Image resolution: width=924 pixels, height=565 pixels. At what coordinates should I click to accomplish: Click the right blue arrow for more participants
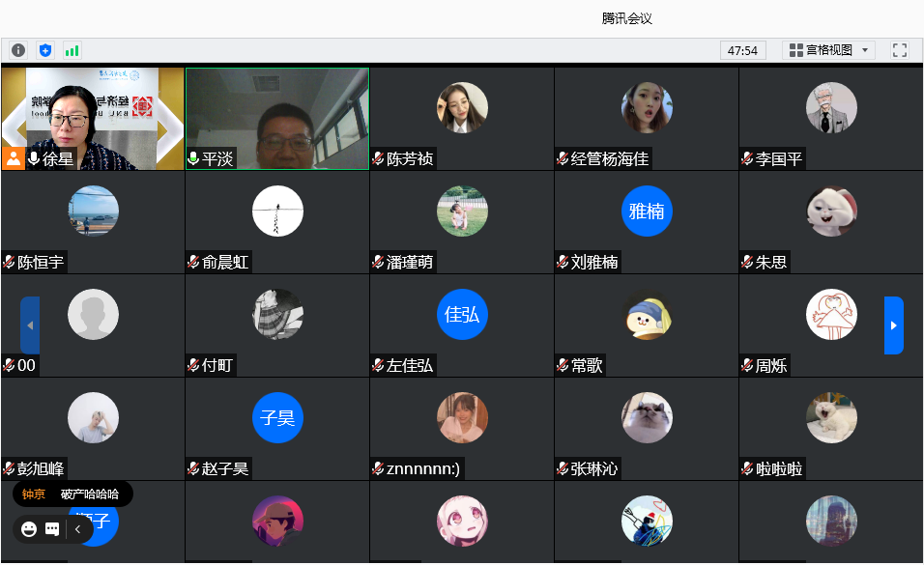tap(892, 325)
